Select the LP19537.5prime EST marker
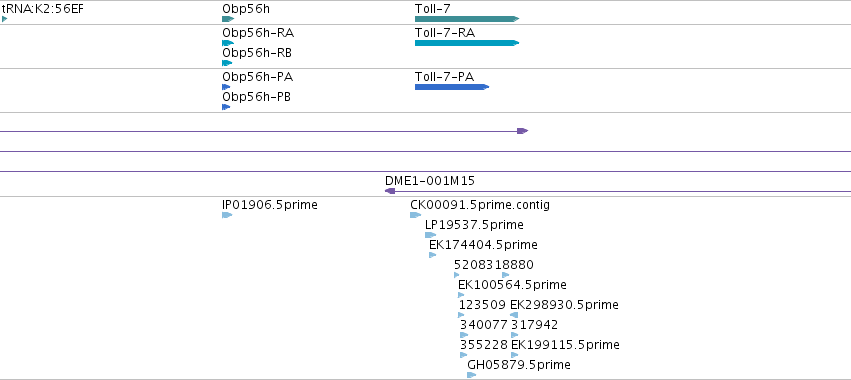 (430, 235)
